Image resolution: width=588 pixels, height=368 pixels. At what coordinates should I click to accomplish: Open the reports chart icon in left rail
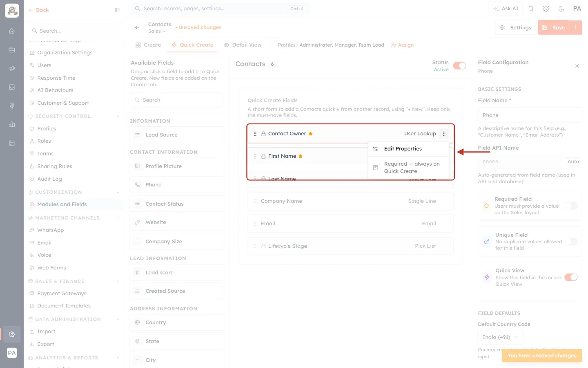[12, 124]
